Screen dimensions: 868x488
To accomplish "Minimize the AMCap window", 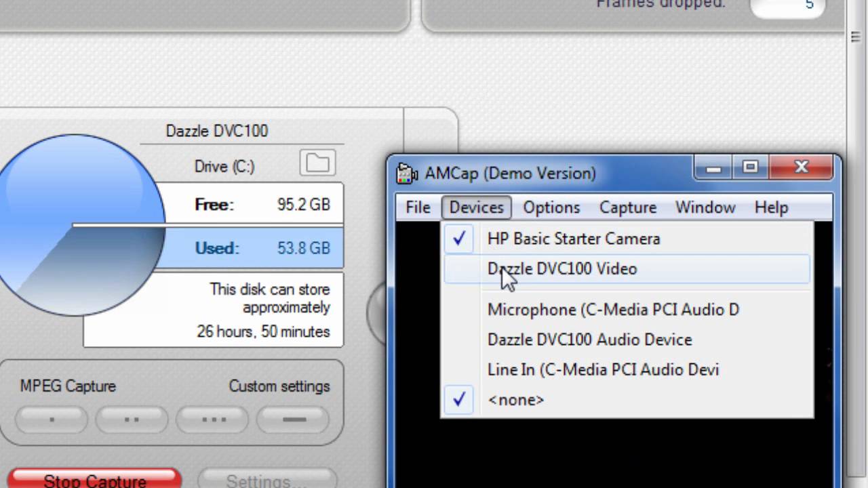I will tap(713, 168).
